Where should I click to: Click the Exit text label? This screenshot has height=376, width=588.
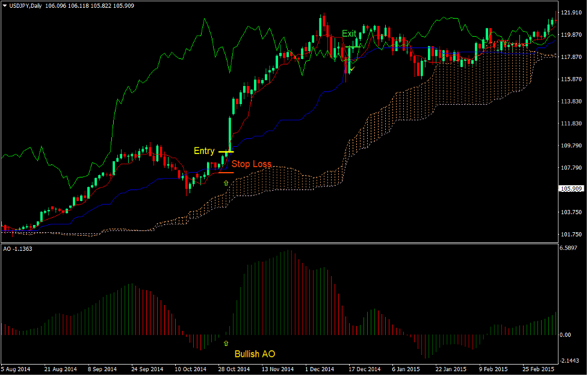pos(349,34)
